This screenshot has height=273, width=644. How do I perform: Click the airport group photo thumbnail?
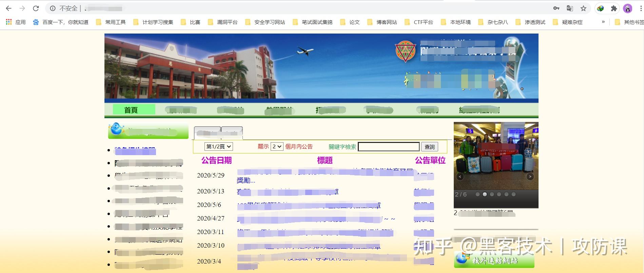point(496,156)
